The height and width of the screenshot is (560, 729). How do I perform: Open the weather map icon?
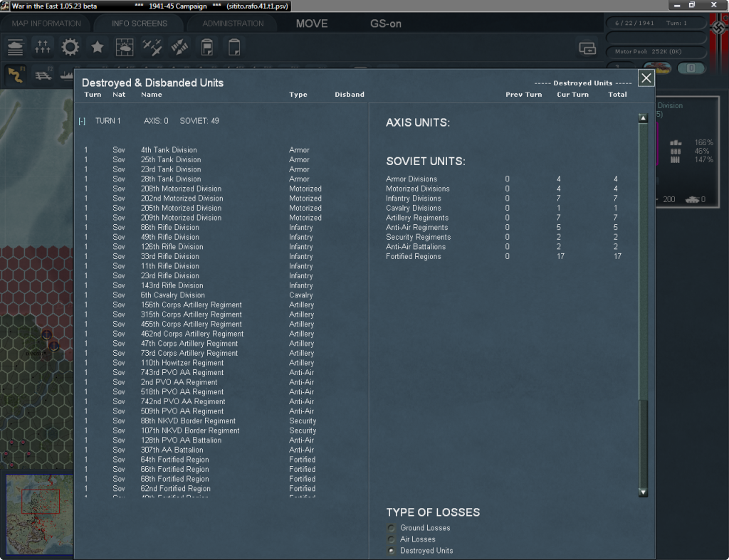[x=125, y=47]
